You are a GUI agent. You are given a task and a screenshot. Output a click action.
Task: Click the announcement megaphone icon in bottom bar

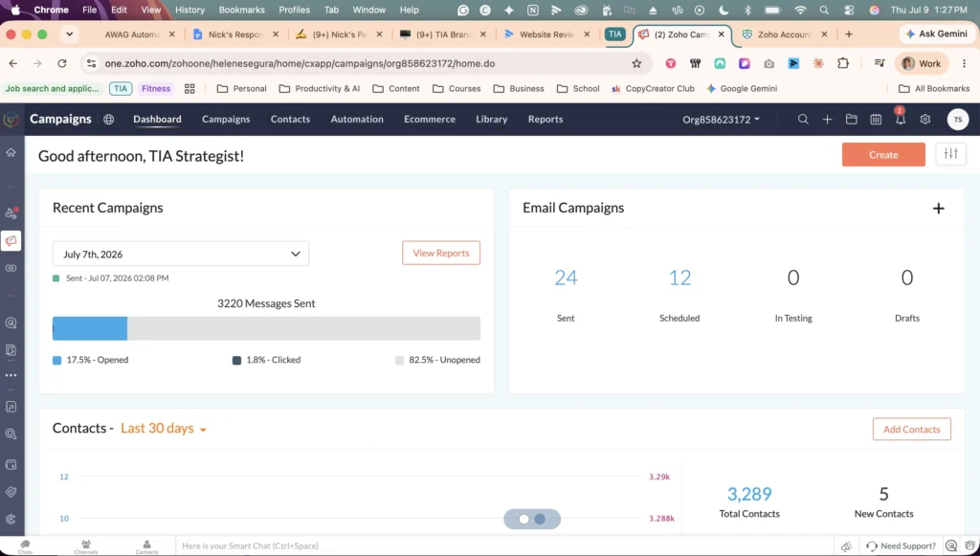point(846,546)
